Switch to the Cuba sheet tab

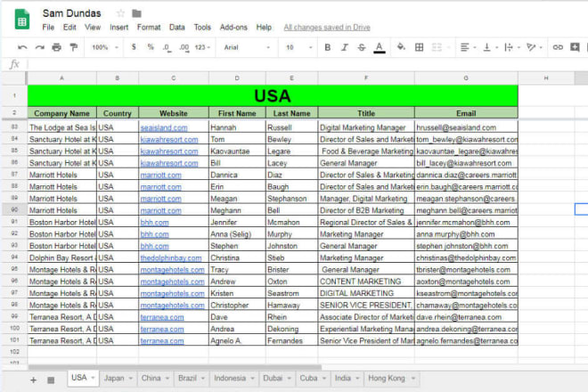(x=308, y=378)
